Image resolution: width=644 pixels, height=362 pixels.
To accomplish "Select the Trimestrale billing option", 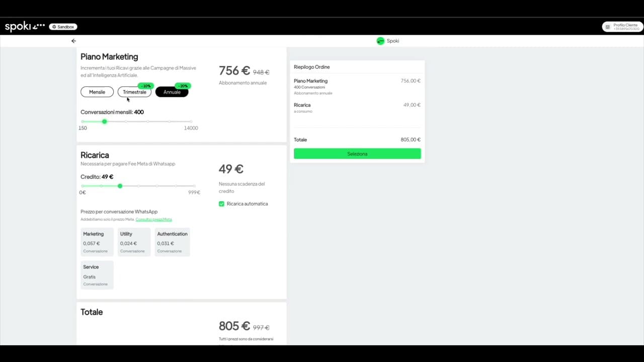I will [x=134, y=92].
